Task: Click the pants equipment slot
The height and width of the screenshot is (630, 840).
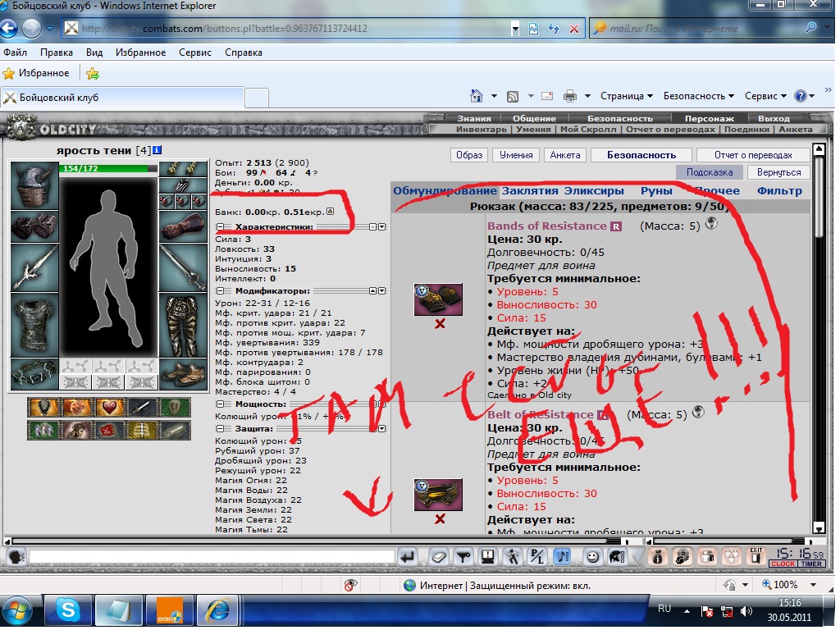Action: click(x=183, y=325)
